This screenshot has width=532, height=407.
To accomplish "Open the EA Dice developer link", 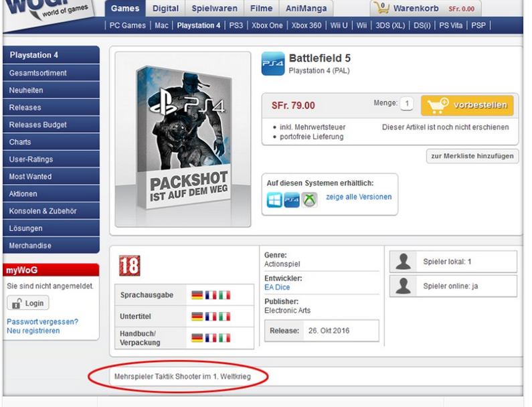I will [277, 287].
